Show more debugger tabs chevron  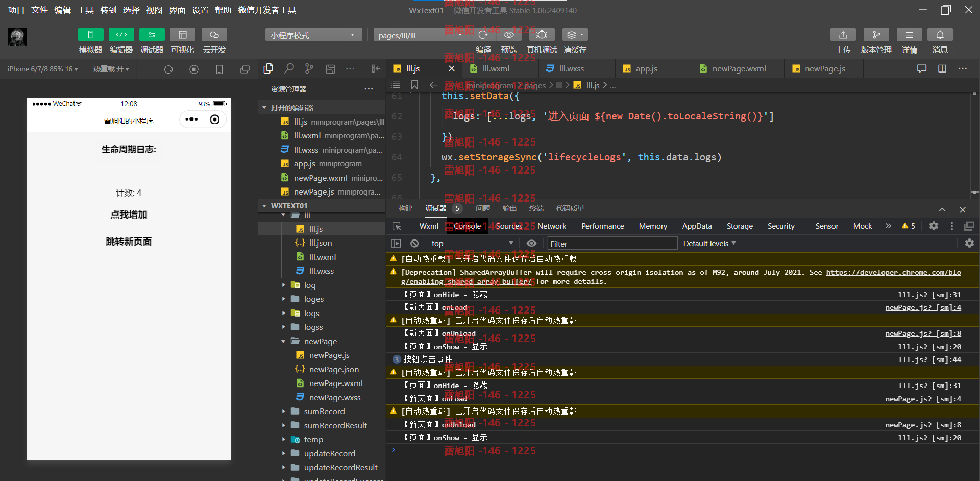pos(888,226)
